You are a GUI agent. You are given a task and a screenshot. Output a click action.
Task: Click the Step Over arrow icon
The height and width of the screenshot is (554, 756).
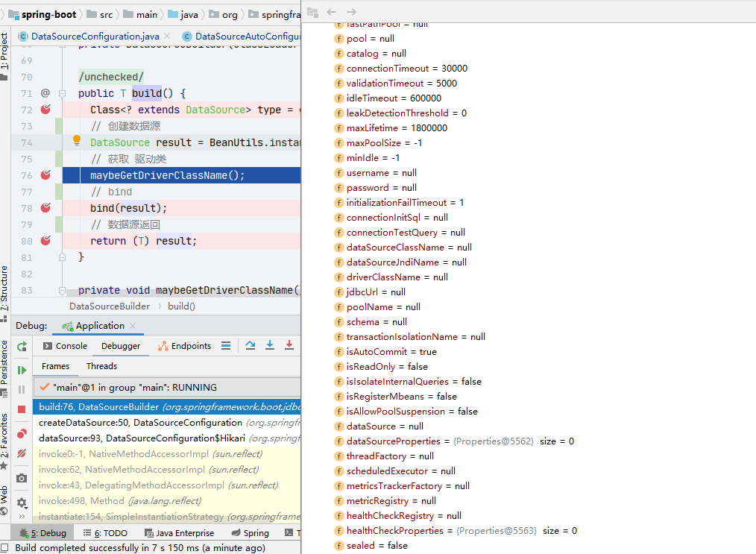pyautogui.click(x=251, y=345)
